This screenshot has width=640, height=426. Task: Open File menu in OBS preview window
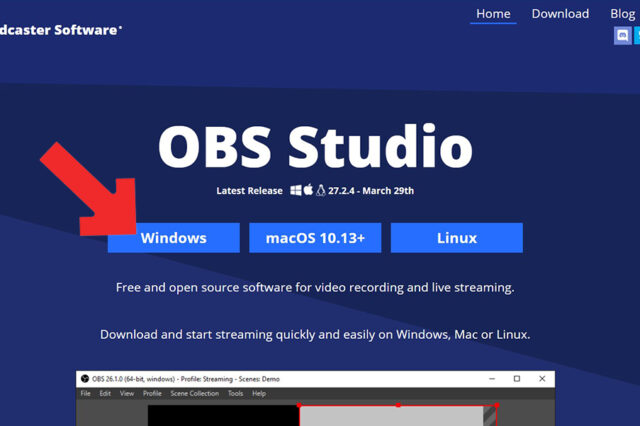85,393
